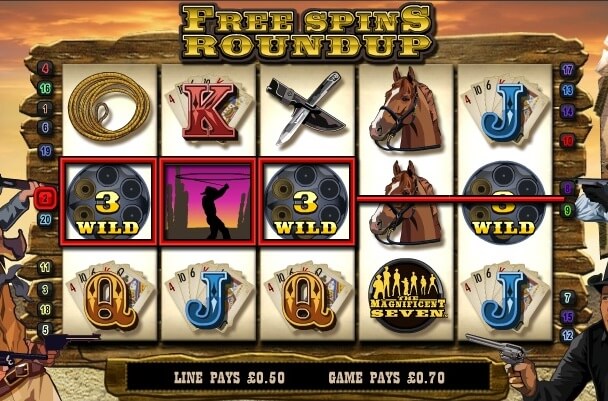Click the Magnificent Seven badge symbol

click(407, 295)
